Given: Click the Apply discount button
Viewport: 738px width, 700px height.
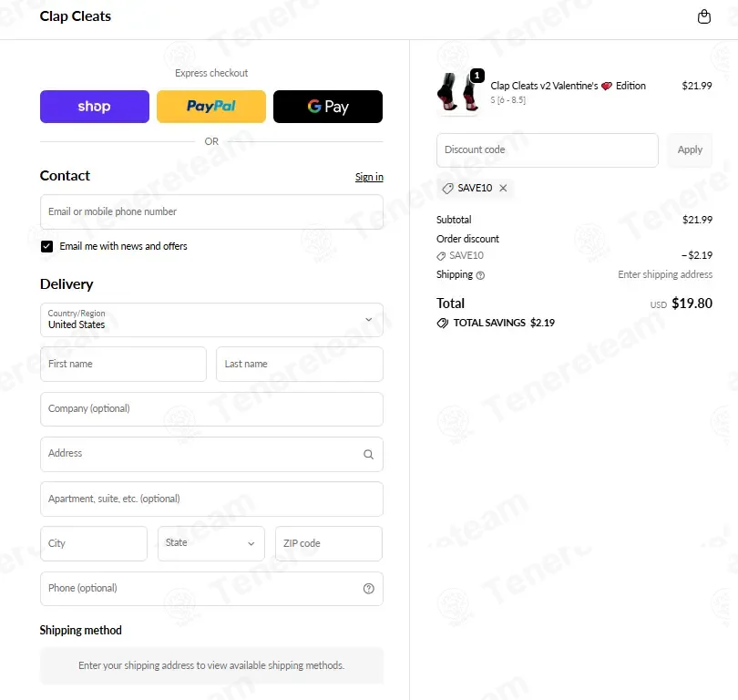Looking at the screenshot, I should click(690, 150).
